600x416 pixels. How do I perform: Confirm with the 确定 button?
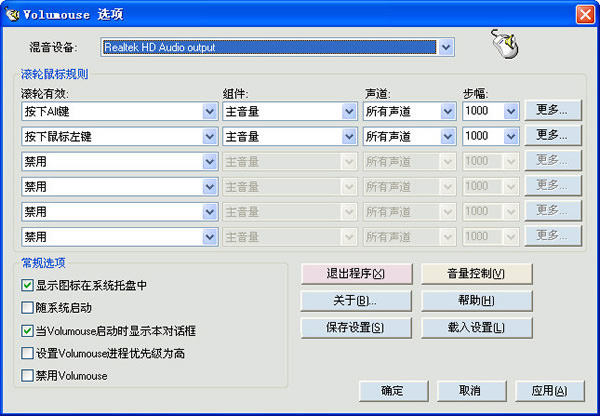[393, 391]
